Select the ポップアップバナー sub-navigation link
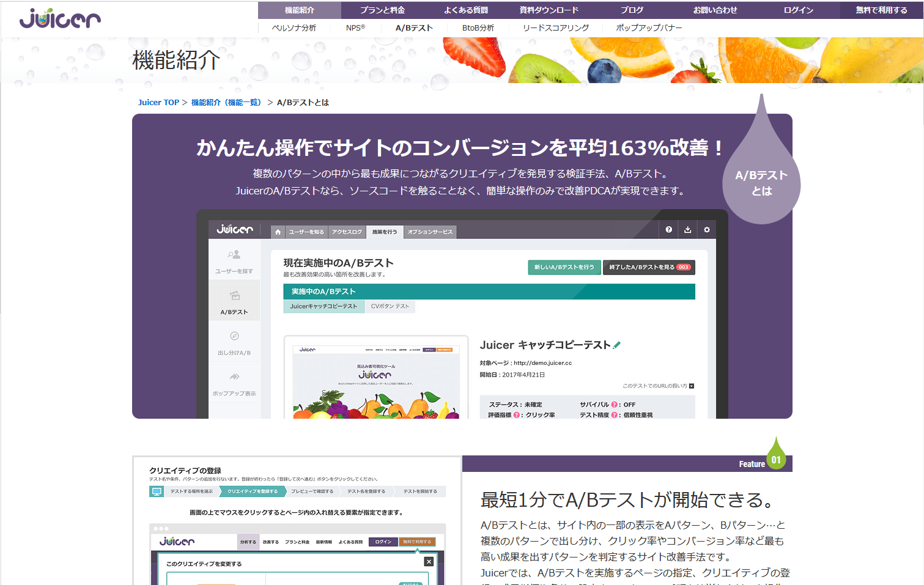 (x=649, y=28)
